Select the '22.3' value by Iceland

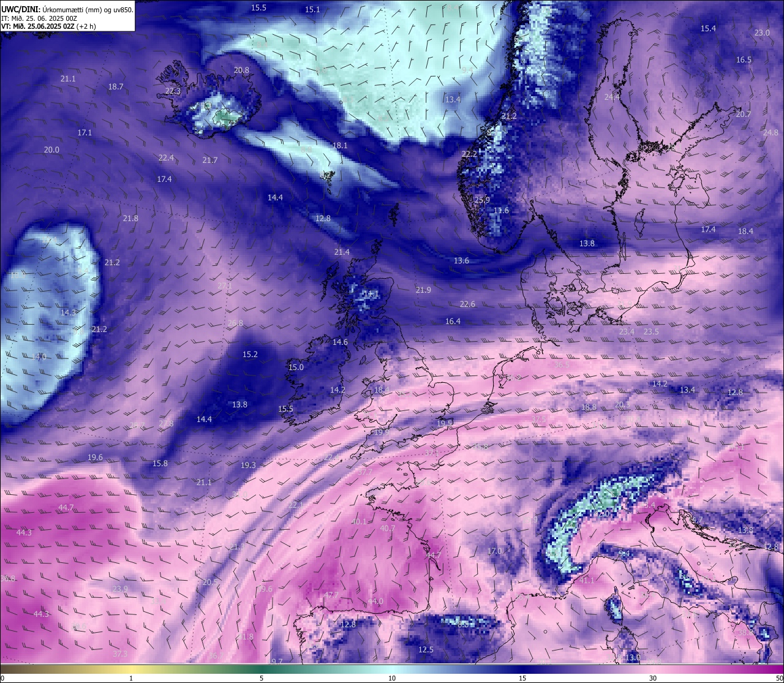click(x=173, y=91)
